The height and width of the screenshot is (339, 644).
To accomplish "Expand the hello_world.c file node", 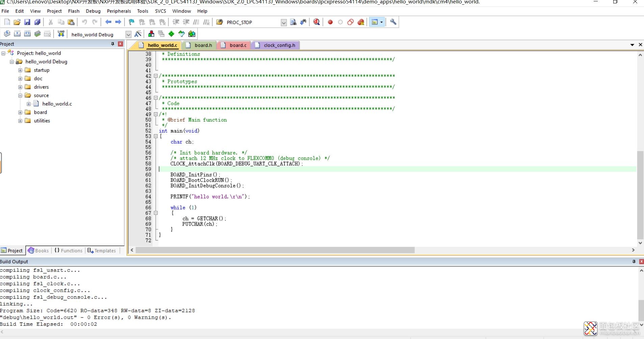I will 29,104.
